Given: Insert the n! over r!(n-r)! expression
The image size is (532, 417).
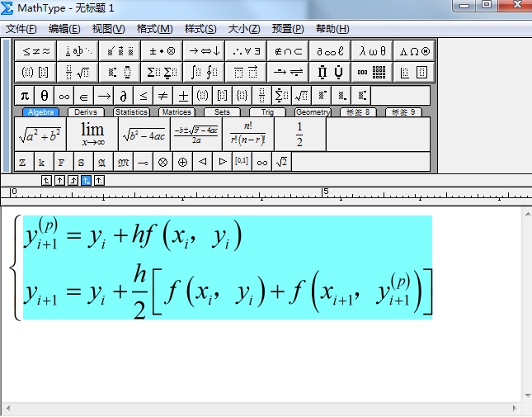Looking at the screenshot, I should pos(247,134).
